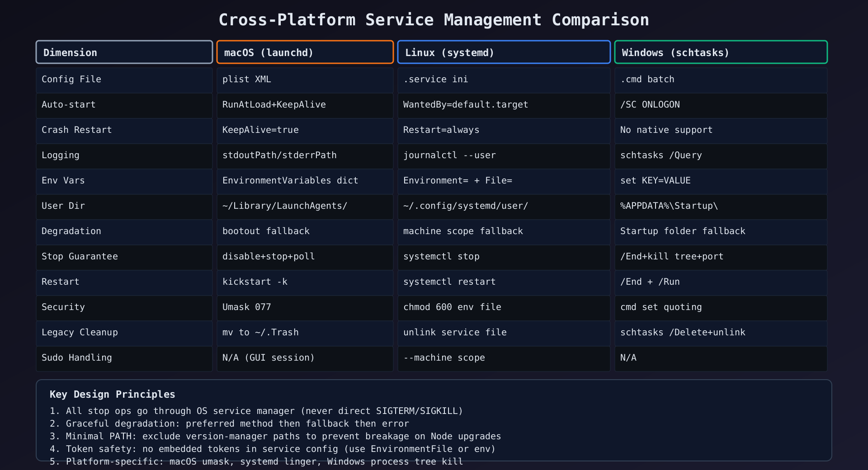Select 'RunAtLoad+KeepAlive' cell
The width and height of the screenshot is (868, 470).
[305, 106]
